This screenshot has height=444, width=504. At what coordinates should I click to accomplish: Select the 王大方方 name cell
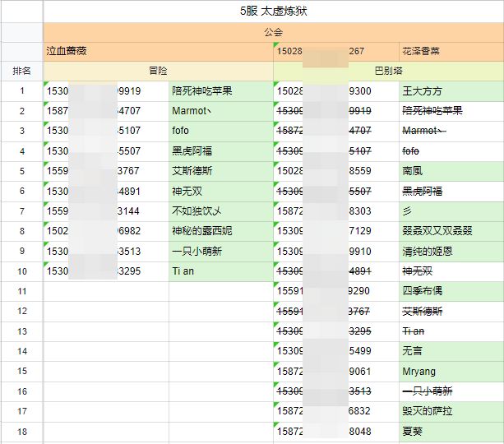tap(451, 91)
